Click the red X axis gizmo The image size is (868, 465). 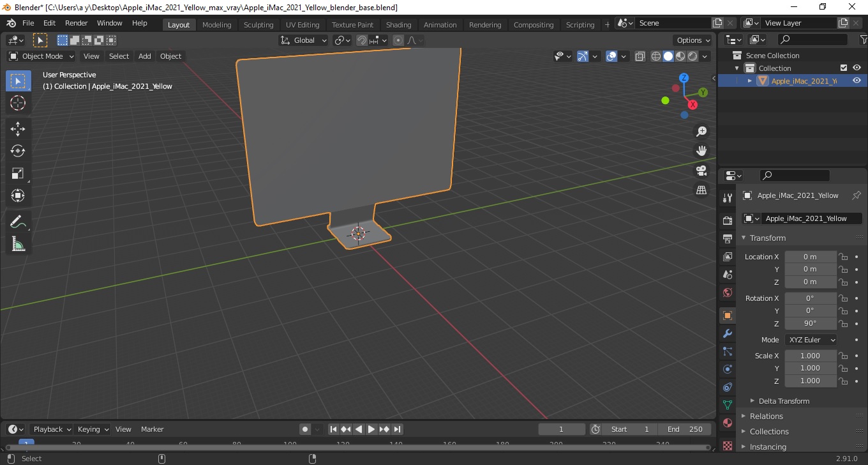692,105
